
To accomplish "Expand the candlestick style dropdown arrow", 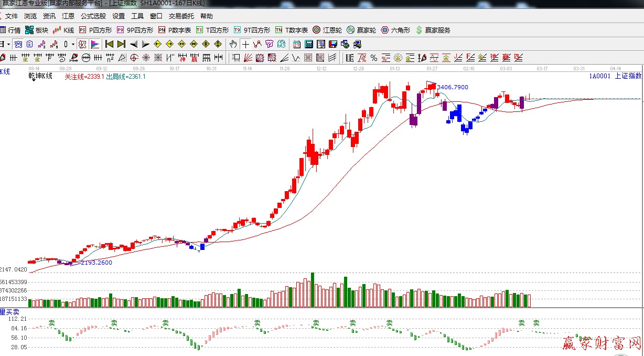I will [73, 44].
